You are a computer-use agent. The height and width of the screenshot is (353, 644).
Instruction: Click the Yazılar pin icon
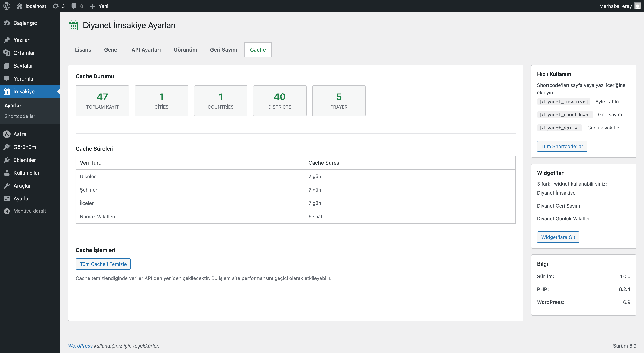[x=7, y=40]
